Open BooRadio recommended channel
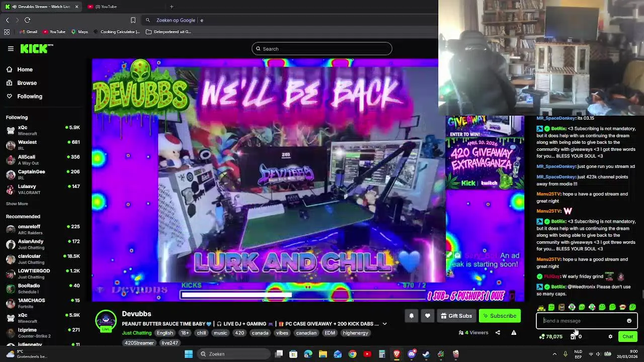This screenshot has height=362, width=644. pos(43,288)
